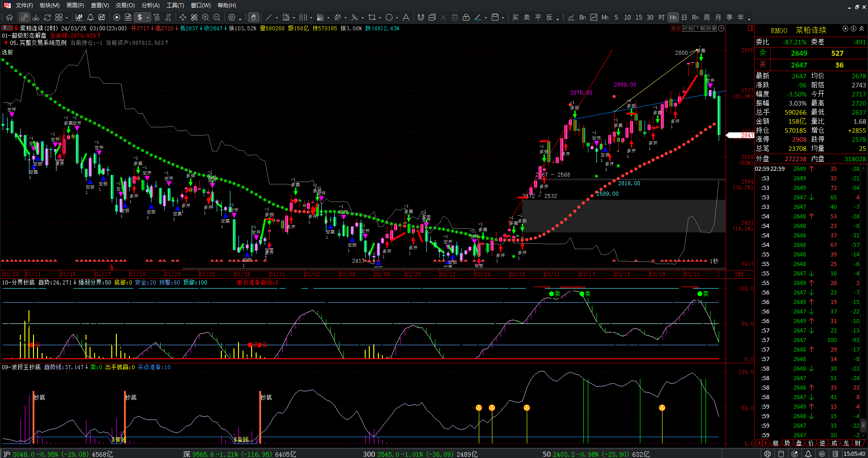Screen dimensions: 868x458
Task: Open the 工具(T) menu
Action: point(175,5)
